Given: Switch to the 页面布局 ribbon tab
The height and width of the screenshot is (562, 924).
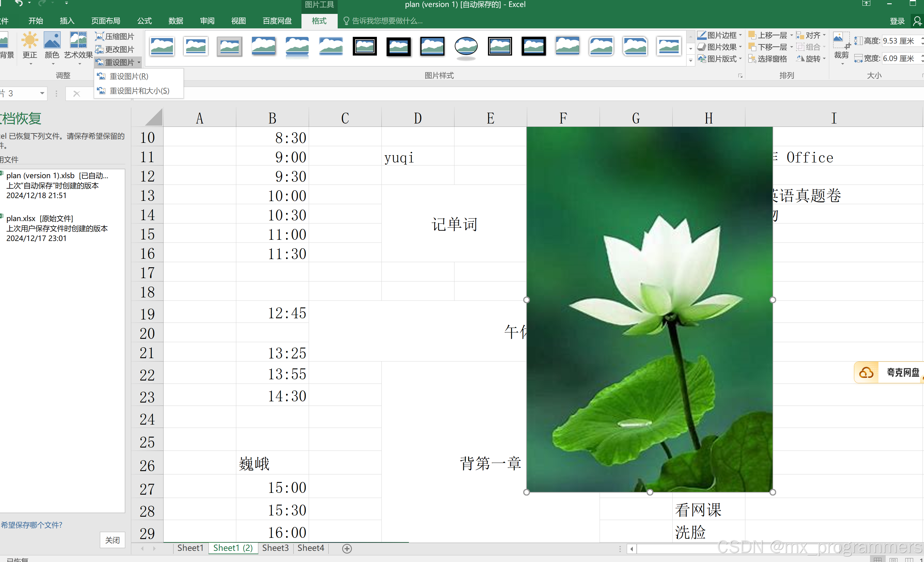Looking at the screenshot, I should pyautogui.click(x=106, y=21).
